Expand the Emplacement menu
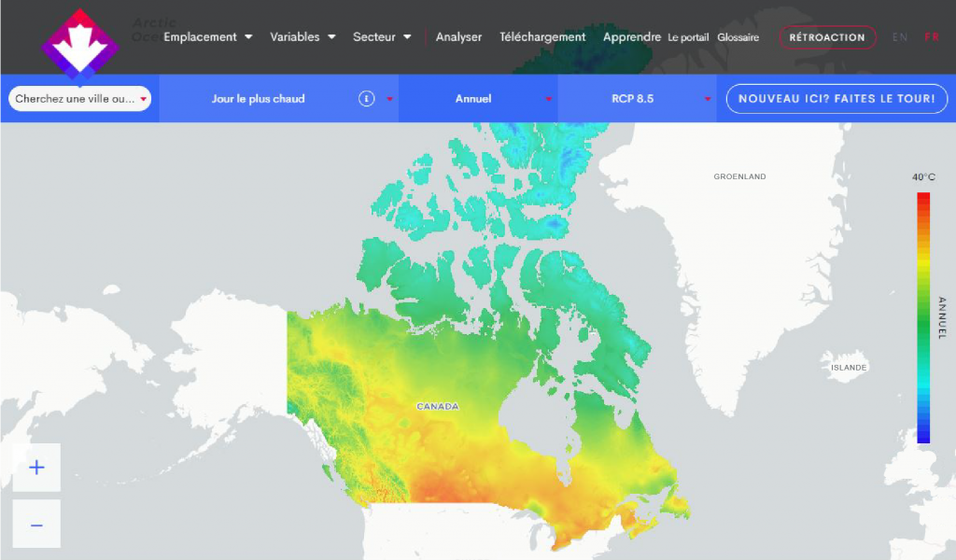The image size is (956, 560). (x=207, y=37)
